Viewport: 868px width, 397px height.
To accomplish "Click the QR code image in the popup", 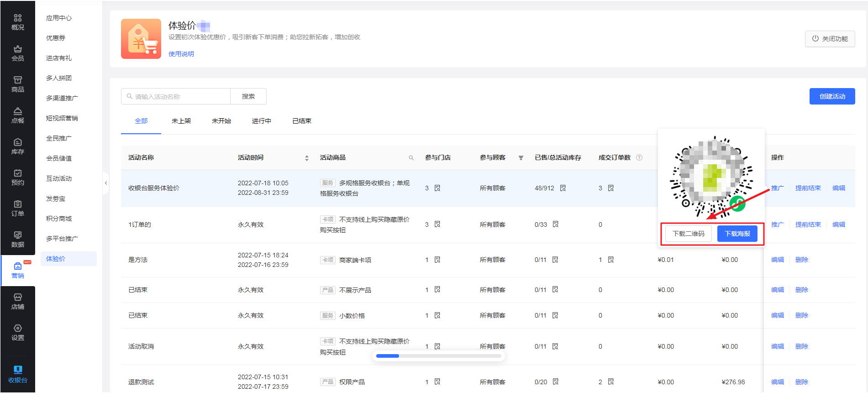I will point(711,177).
